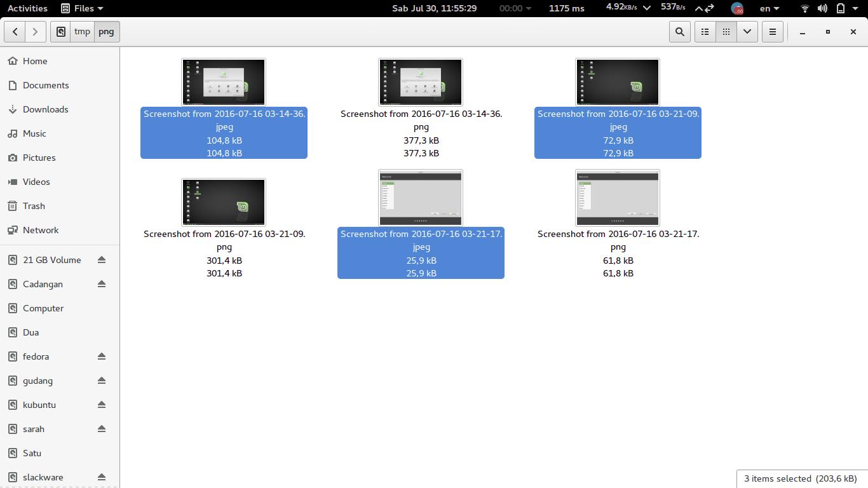Click the red recorder icon in top bar

(x=736, y=8)
